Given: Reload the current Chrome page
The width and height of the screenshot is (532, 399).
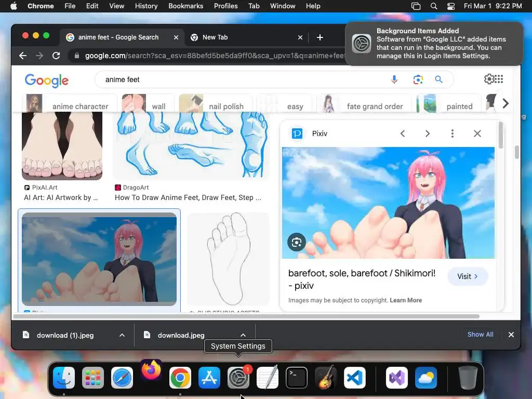Looking at the screenshot, I should click(56, 55).
